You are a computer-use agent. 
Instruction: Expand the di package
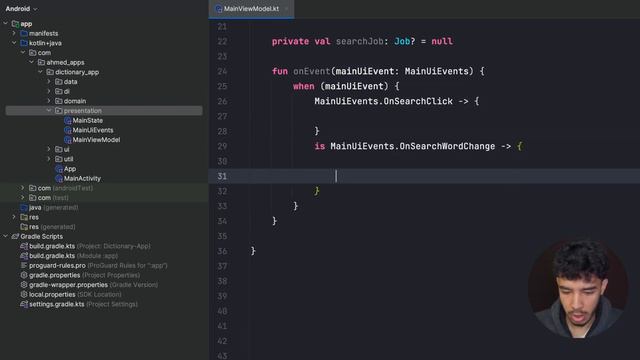[49, 91]
